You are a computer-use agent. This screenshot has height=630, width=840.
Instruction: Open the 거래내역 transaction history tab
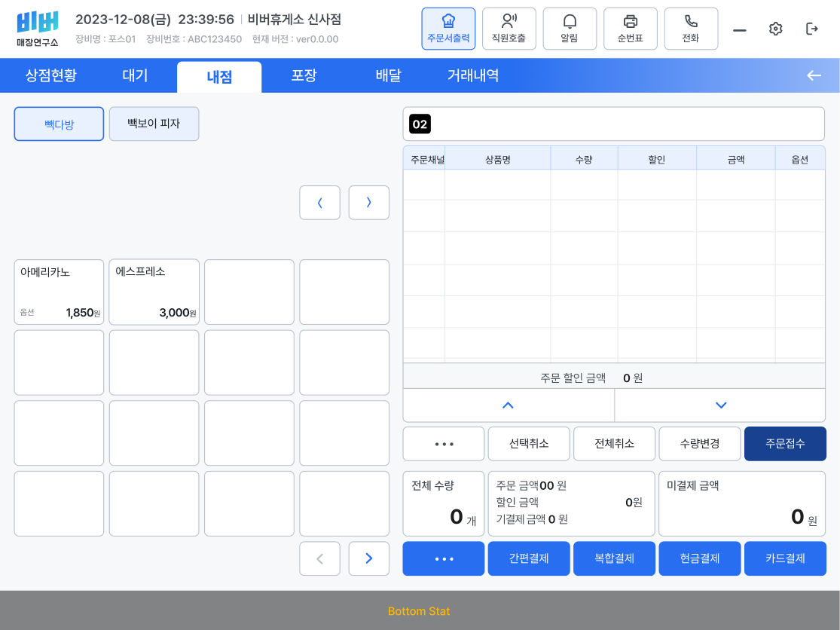click(x=472, y=75)
